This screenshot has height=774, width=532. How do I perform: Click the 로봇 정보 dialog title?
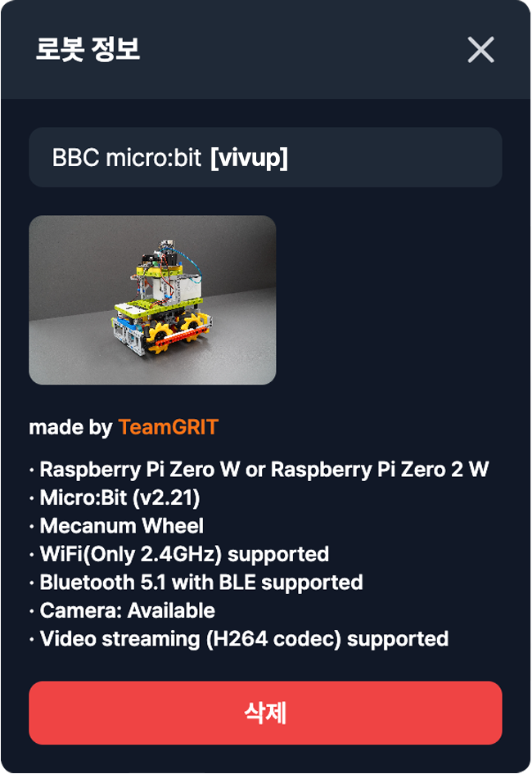[88, 49]
